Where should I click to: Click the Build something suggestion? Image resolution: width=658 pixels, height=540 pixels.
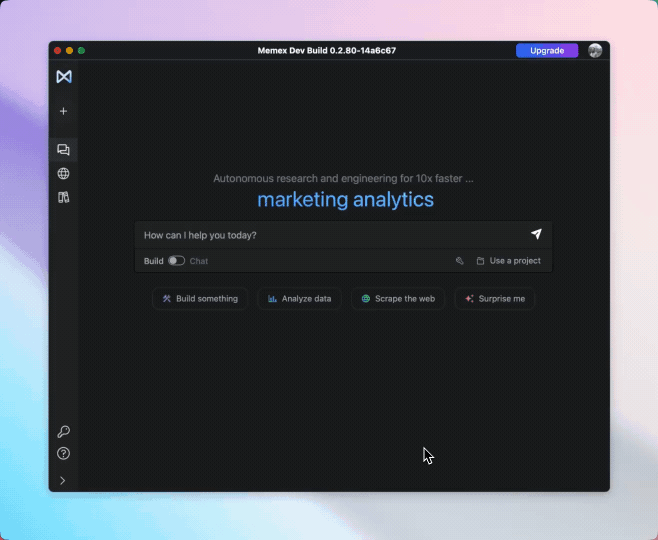point(200,299)
